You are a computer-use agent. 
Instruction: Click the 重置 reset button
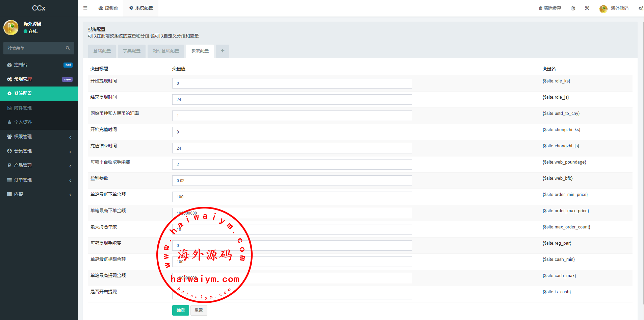(x=199, y=310)
